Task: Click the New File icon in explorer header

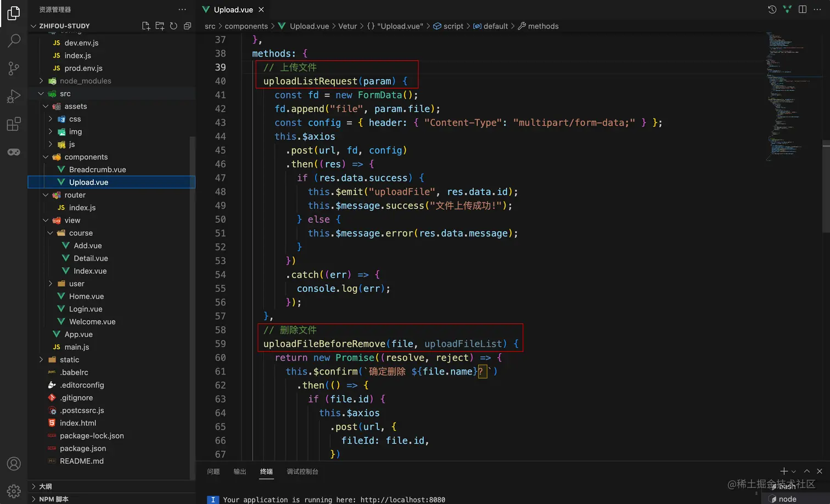Action: [x=146, y=26]
